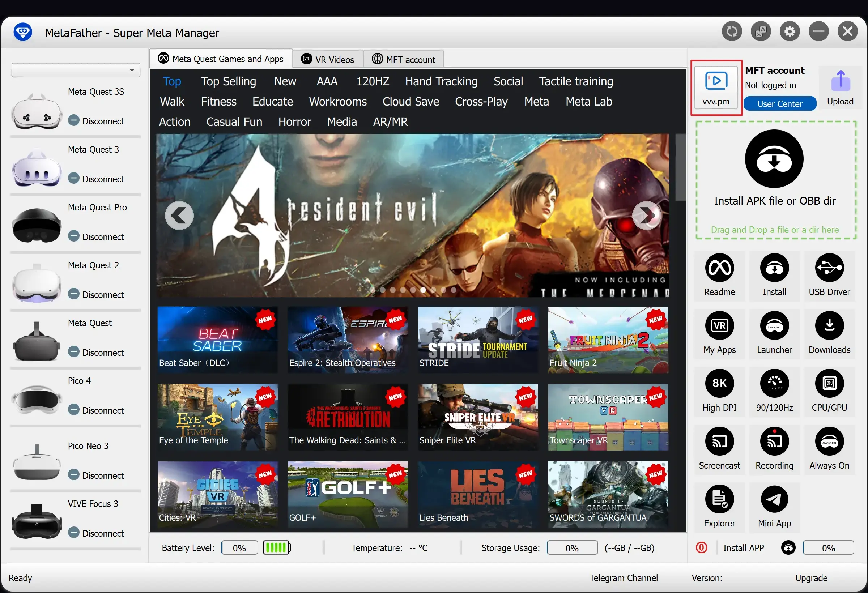Launch the Explorer file tool
This screenshot has width=868, height=593.
click(x=719, y=500)
